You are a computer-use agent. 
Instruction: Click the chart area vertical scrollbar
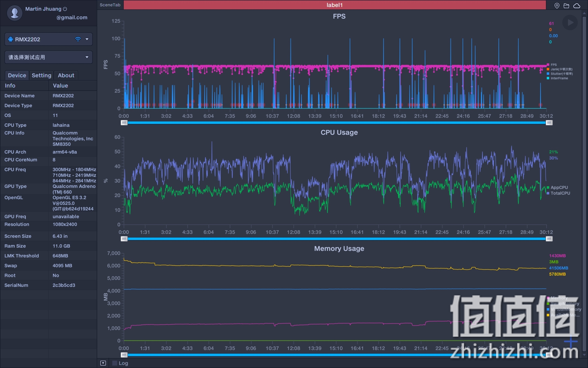point(584,184)
